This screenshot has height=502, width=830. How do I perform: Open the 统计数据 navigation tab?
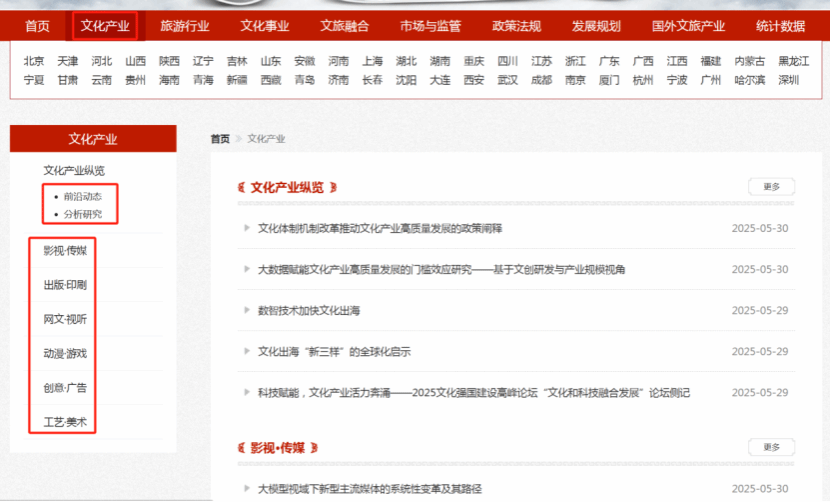coord(781,26)
